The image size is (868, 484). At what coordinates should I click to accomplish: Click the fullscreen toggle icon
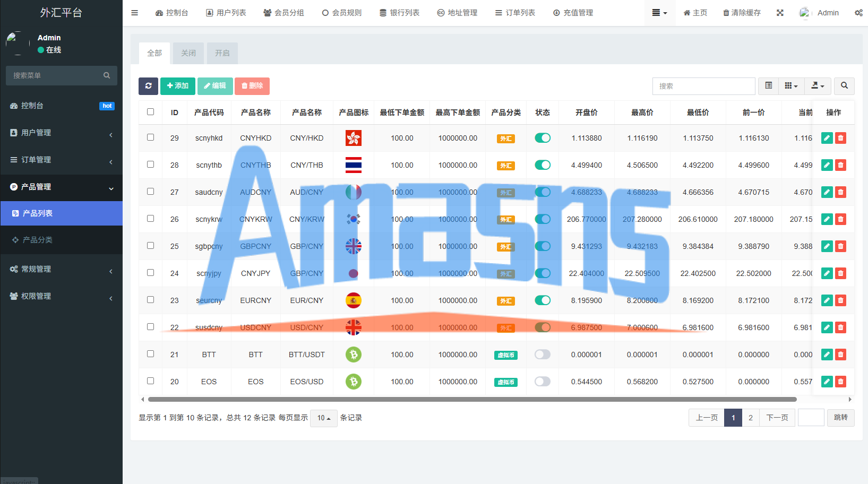[780, 13]
